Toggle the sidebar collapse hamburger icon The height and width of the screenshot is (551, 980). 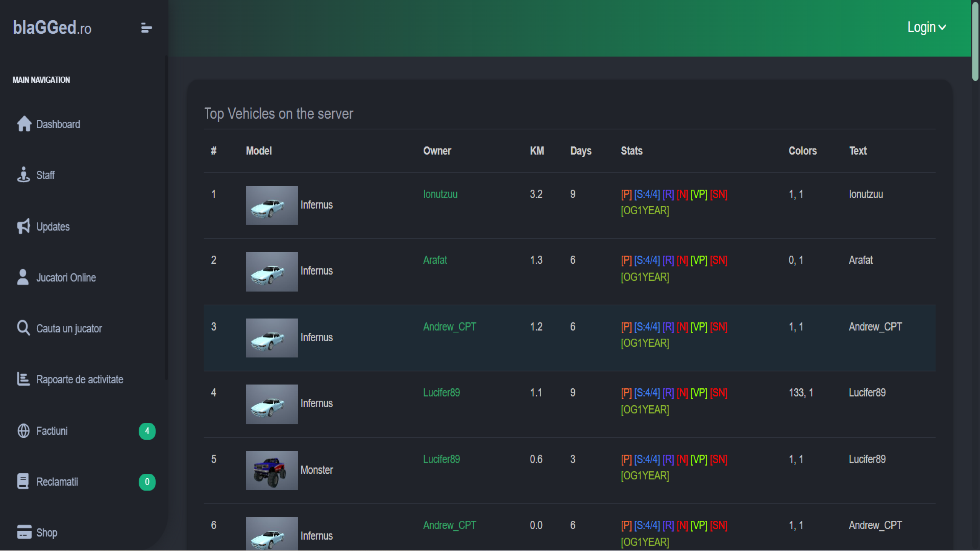pyautogui.click(x=146, y=28)
